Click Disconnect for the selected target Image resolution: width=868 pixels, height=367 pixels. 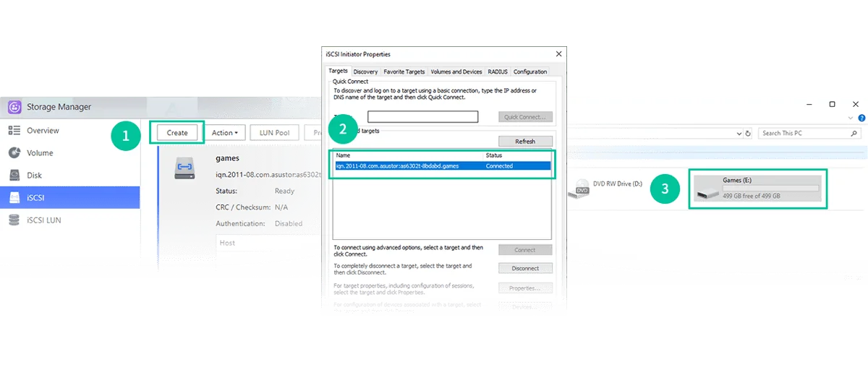[525, 268]
